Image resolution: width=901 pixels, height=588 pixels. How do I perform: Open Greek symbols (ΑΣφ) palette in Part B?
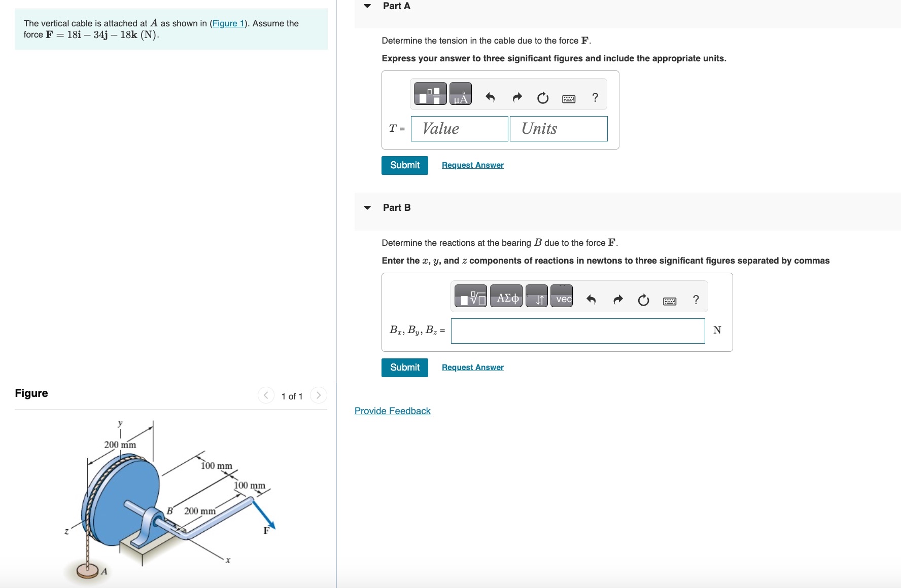click(x=506, y=296)
